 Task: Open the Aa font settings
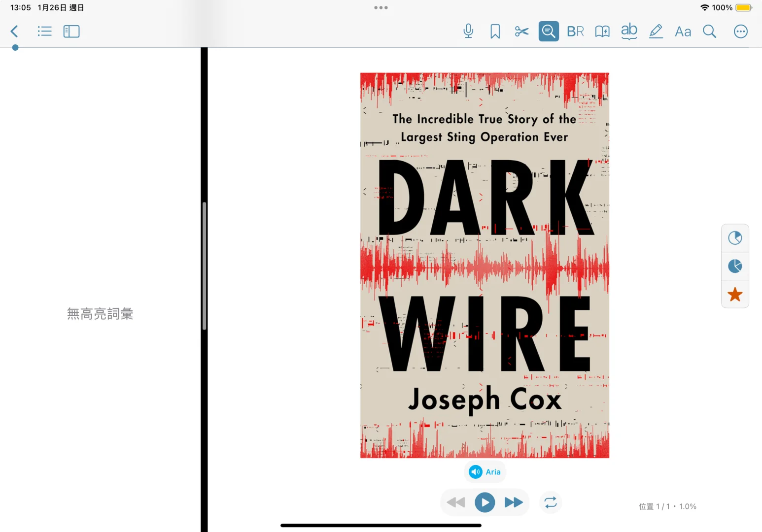tap(683, 32)
